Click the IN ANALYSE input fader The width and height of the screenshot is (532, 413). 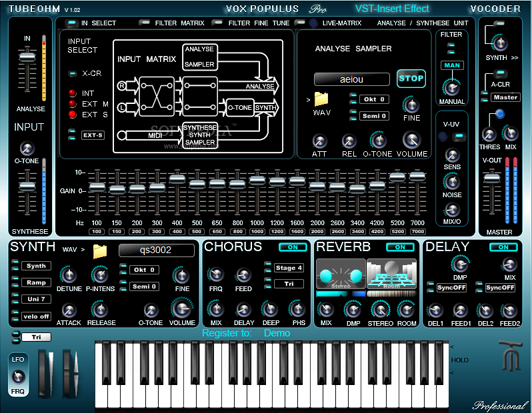click(27, 57)
